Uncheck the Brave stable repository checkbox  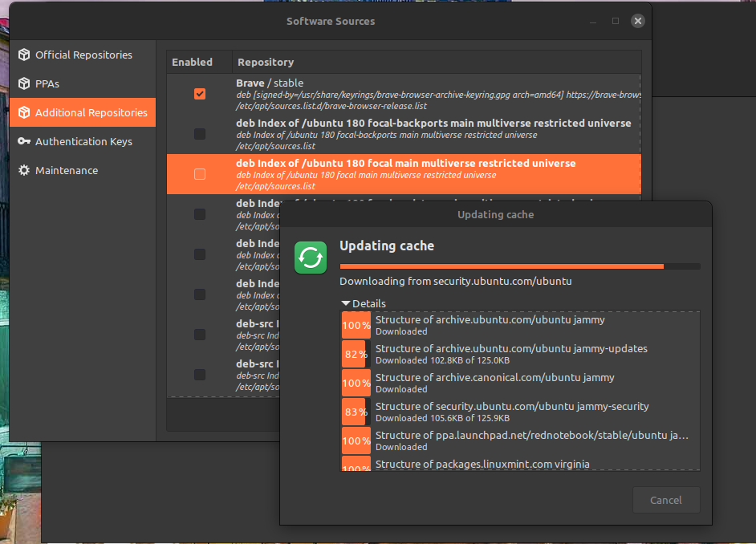(200, 94)
